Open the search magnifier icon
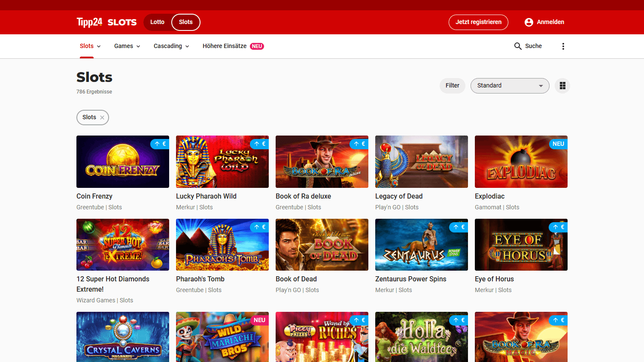 tap(518, 46)
